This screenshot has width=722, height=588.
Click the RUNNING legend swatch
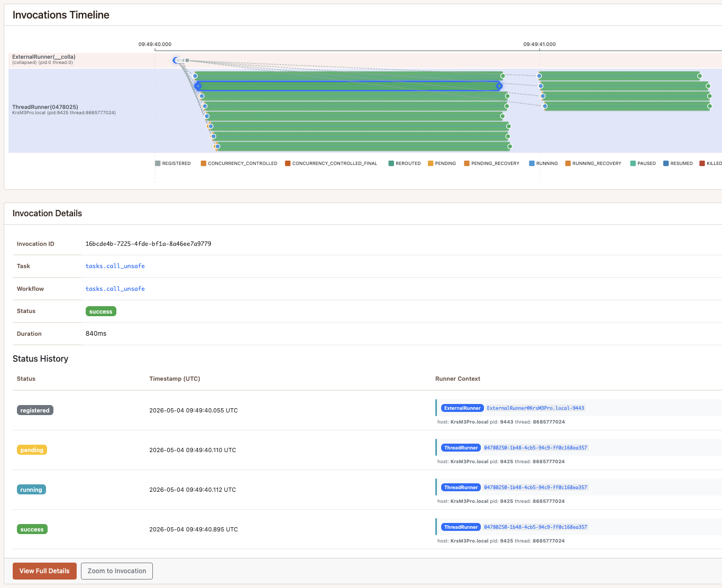click(x=532, y=163)
